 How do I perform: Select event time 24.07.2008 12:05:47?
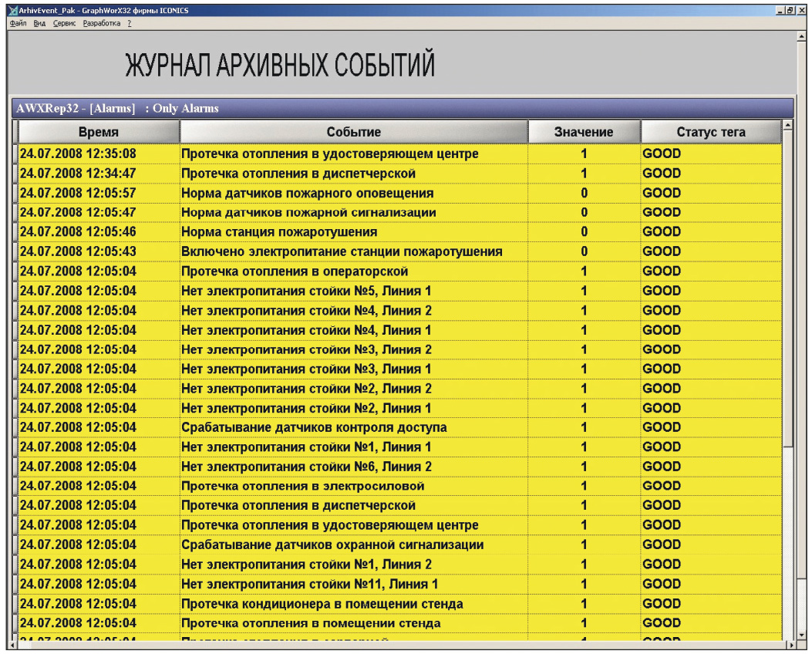(78, 212)
